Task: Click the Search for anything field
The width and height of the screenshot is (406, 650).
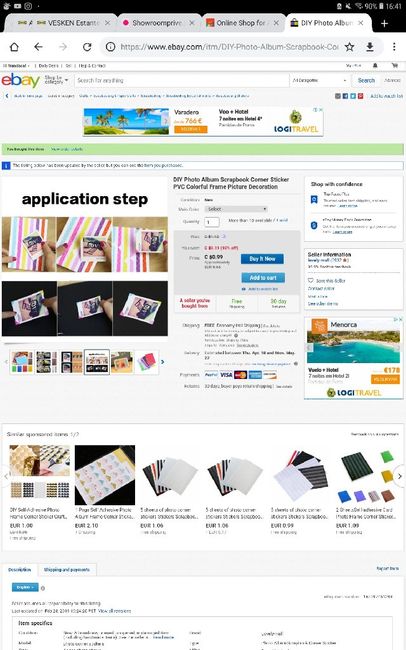Action: [182, 80]
